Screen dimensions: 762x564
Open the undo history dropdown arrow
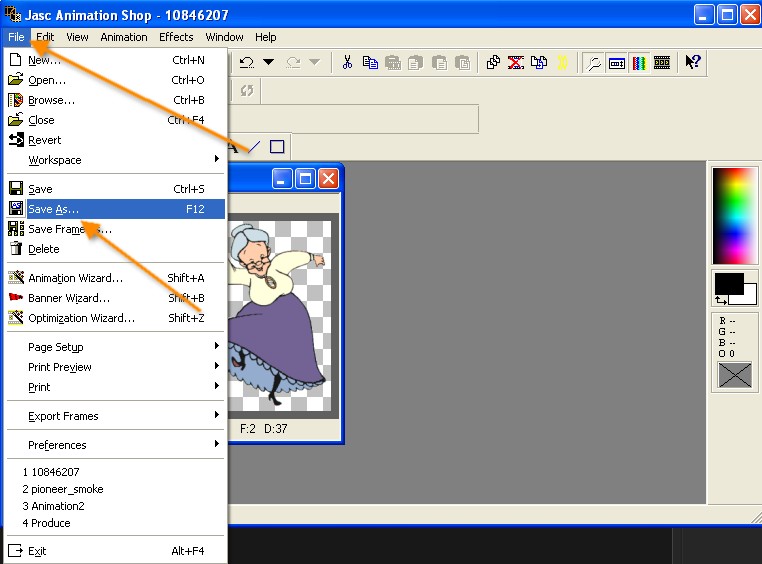pyautogui.click(x=268, y=62)
